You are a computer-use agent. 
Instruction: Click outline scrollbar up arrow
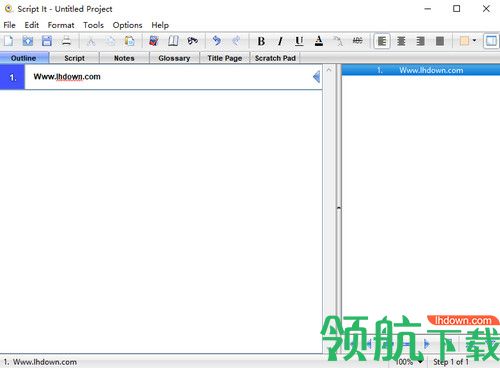coord(329,70)
